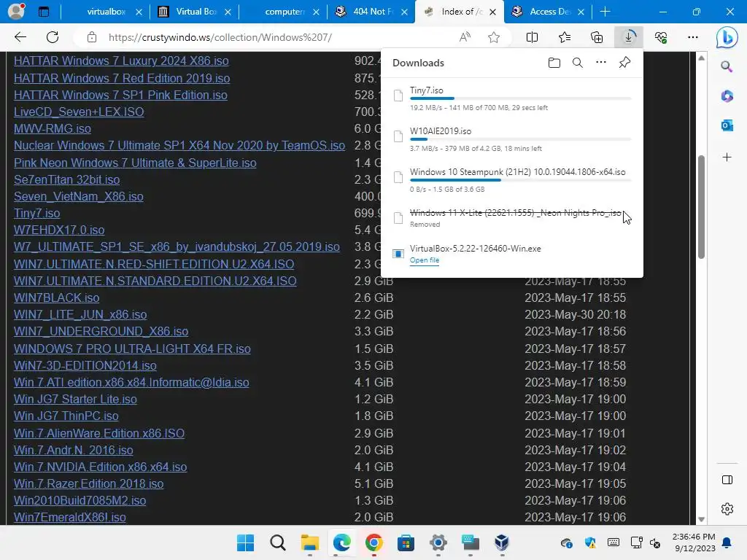Pin the Downloads panel
747x560 pixels.
tap(624, 63)
